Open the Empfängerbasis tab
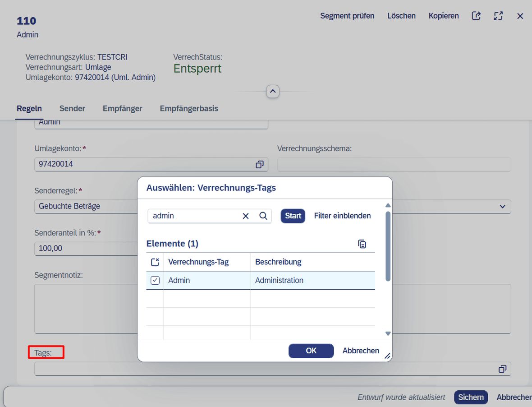The image size is (532, 407). point(189,109)
